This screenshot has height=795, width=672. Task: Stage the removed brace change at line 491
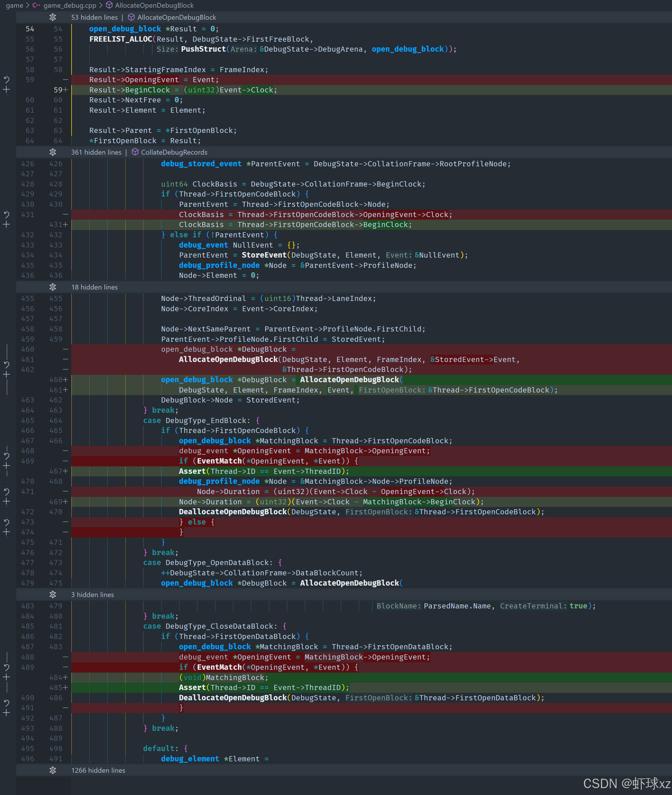7,713
